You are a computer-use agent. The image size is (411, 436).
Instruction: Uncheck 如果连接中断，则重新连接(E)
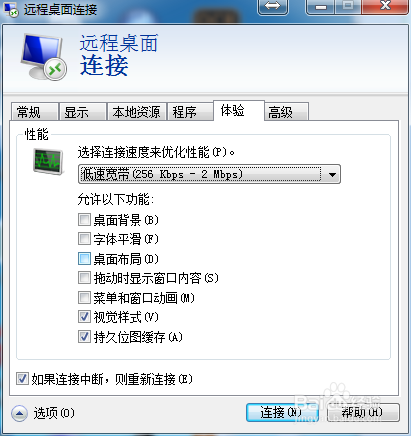point(22,379)
